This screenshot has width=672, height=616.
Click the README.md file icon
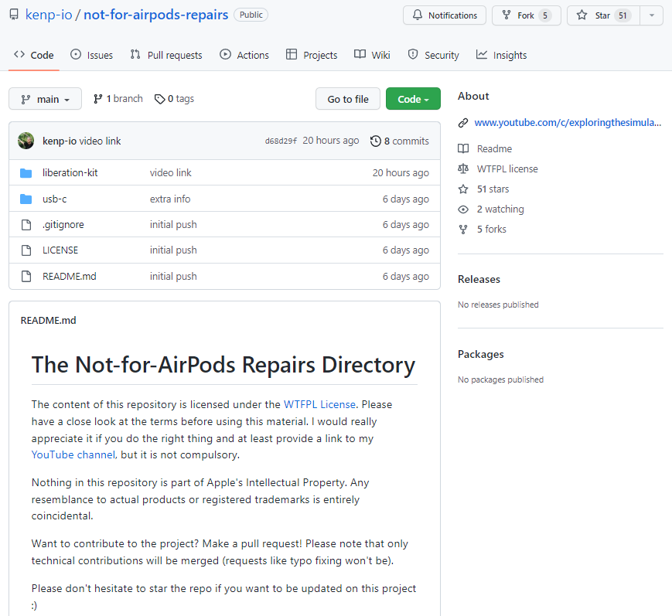[26, 277]
